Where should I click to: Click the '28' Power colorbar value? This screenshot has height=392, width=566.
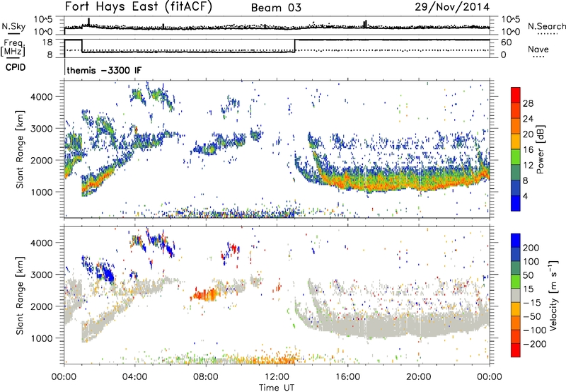point(528,103)
